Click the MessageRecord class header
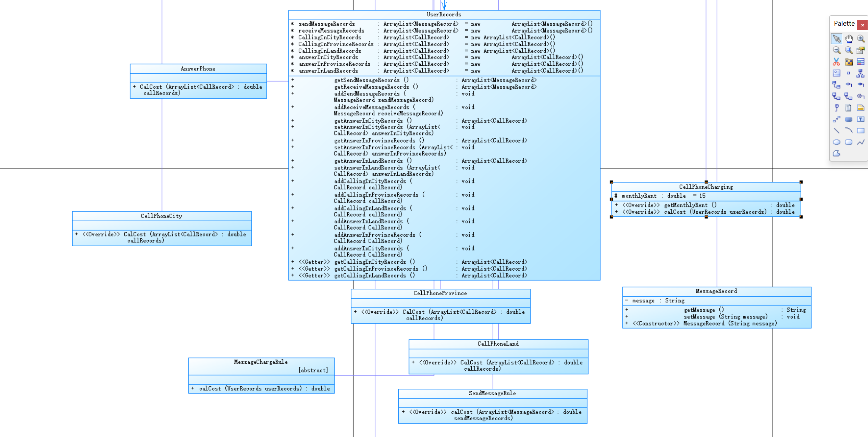This screenshot has height=437, width=868. tap(716, 291)
